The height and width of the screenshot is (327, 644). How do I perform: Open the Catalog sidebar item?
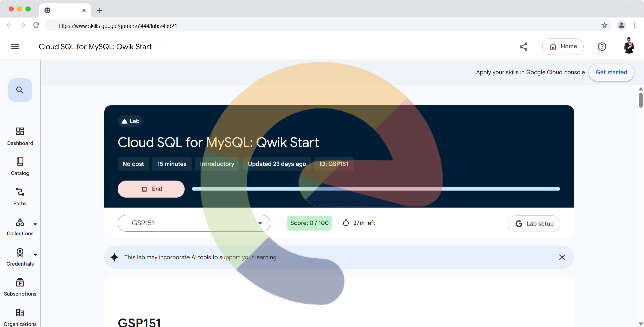coord(20,166)
